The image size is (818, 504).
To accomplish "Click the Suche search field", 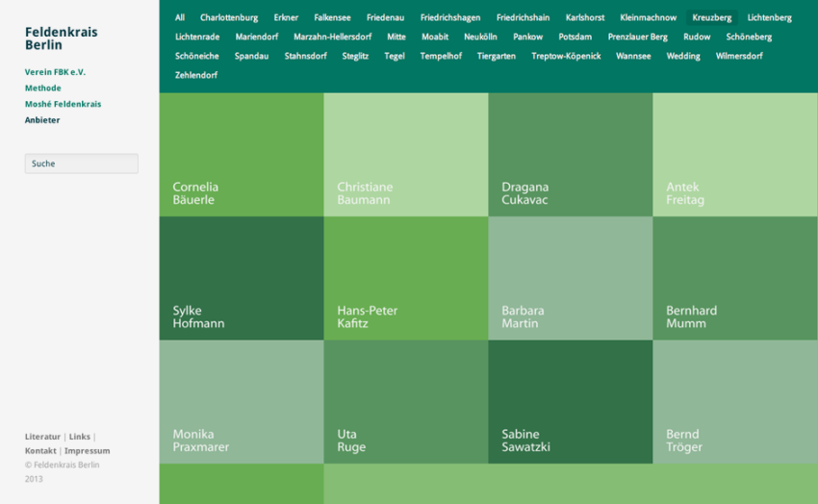I will pos(81,164).
